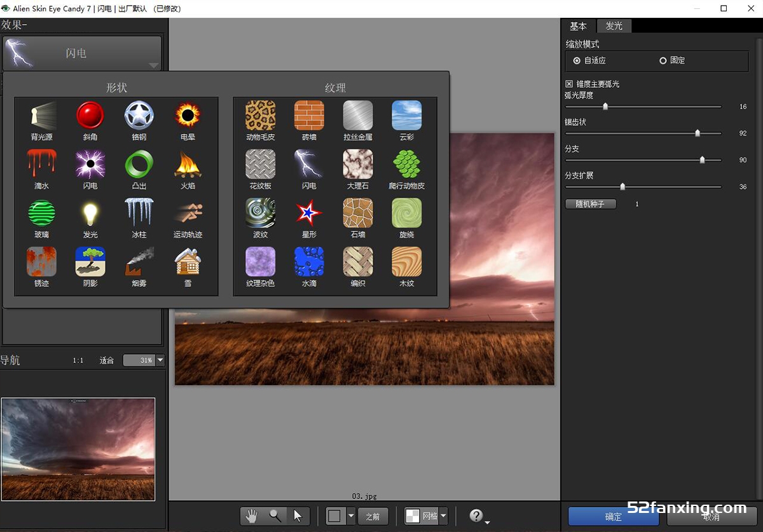
Task: Set zoom to 1:1
Action: tap(78, 360)
